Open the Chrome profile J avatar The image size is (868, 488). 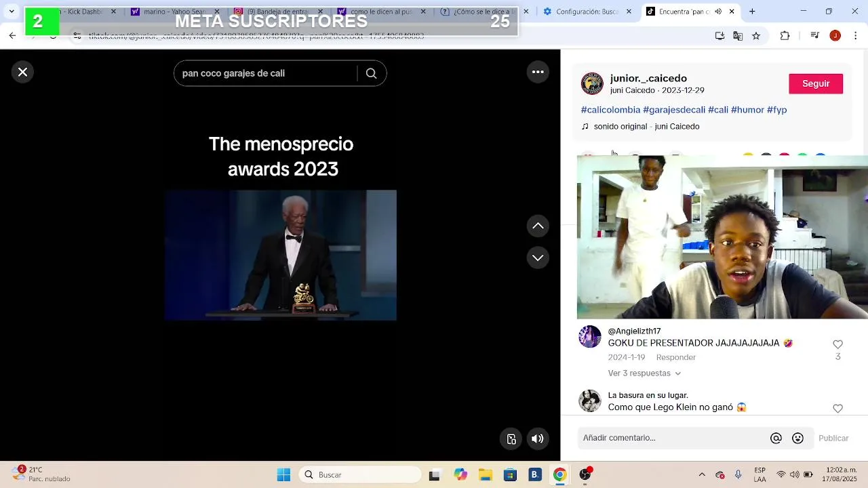point(835,36)
